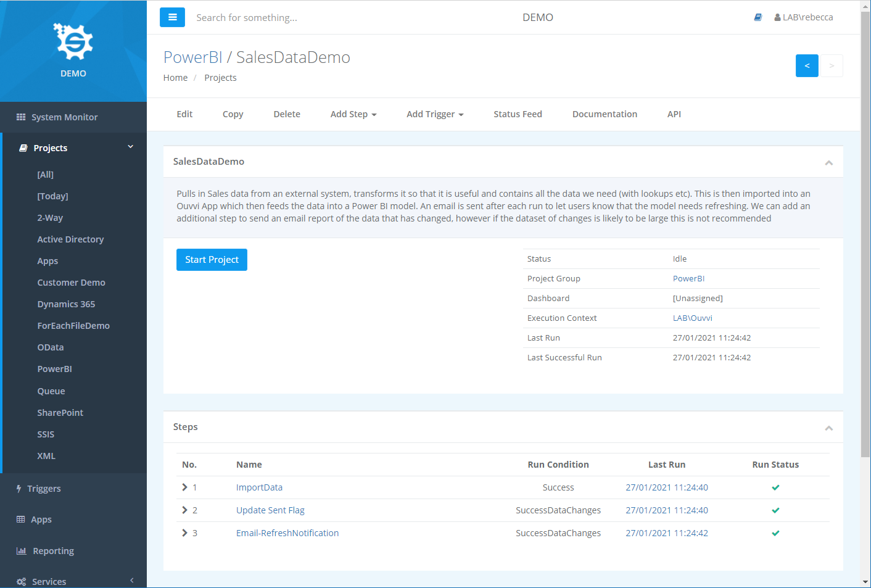Click the Projects breadcrumb link
This screenshot has width=871, height=588.
(220, 78)
